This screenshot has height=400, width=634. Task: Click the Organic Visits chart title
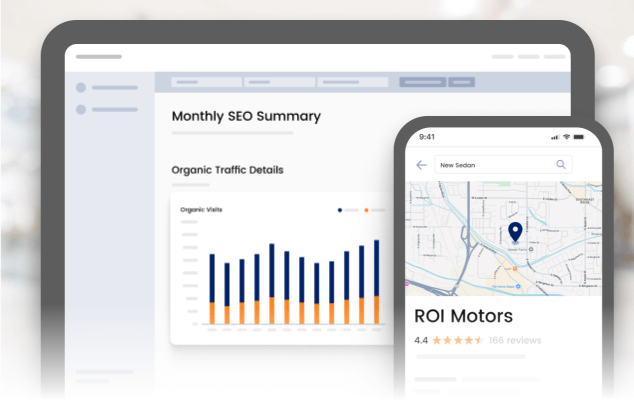[x=201, y=210]
